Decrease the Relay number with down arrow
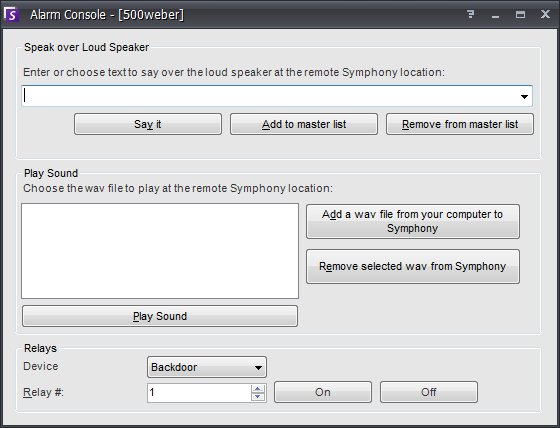 click(x=258, y=397)
